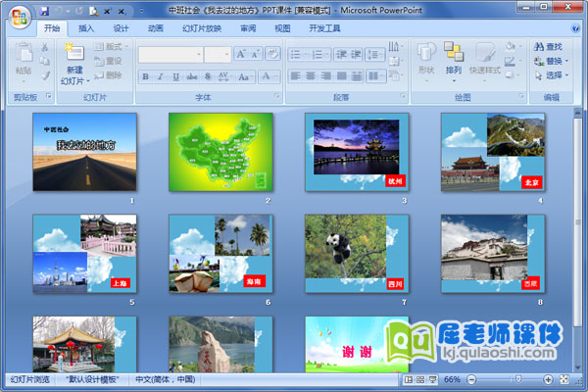Screen dimensions: 588x392
Task: Click the 66% zoom level button
Action: (452, 379)
